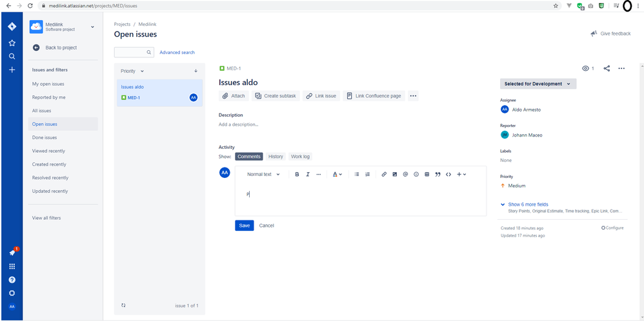Switch activity to the Work log tab

[300, 157]
